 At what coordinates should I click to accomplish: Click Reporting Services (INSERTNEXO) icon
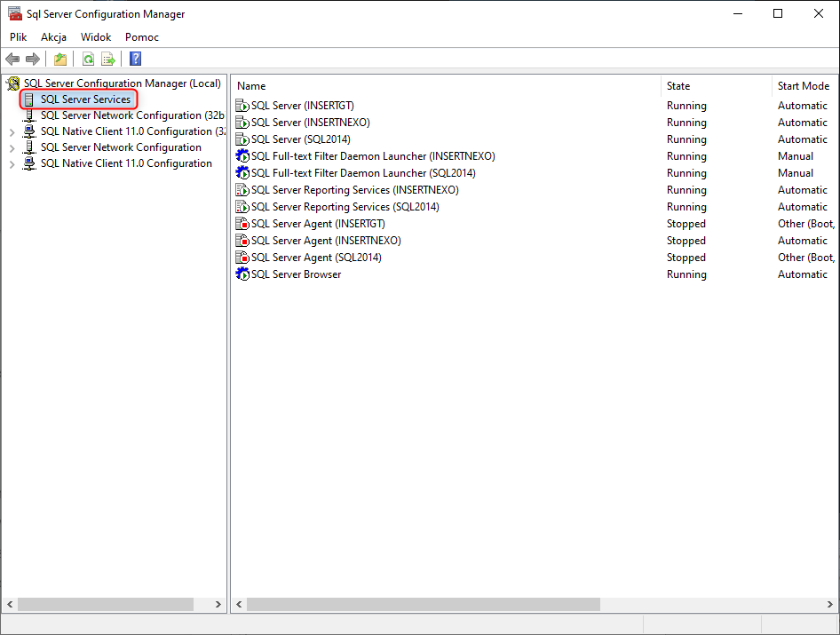pos(242,190)
